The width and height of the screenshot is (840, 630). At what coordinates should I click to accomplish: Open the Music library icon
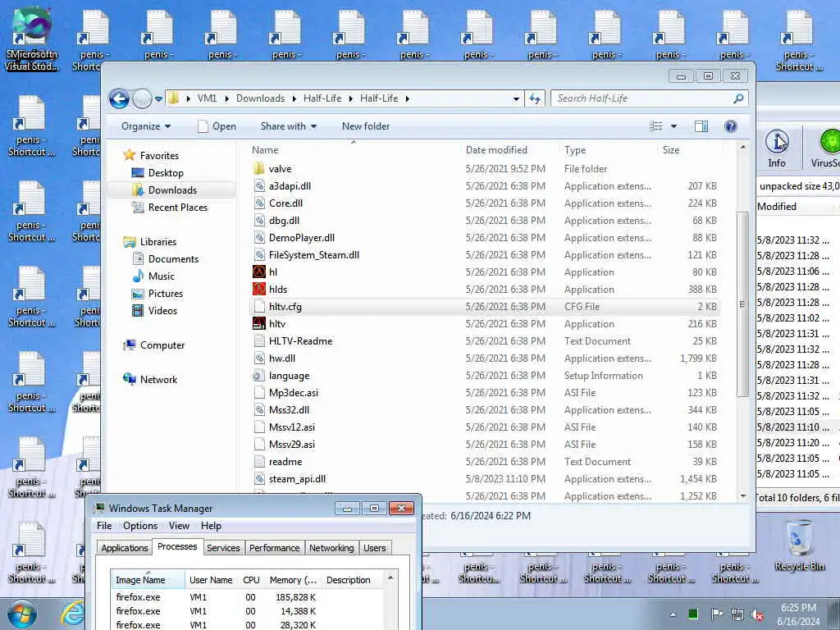[138, 276]
